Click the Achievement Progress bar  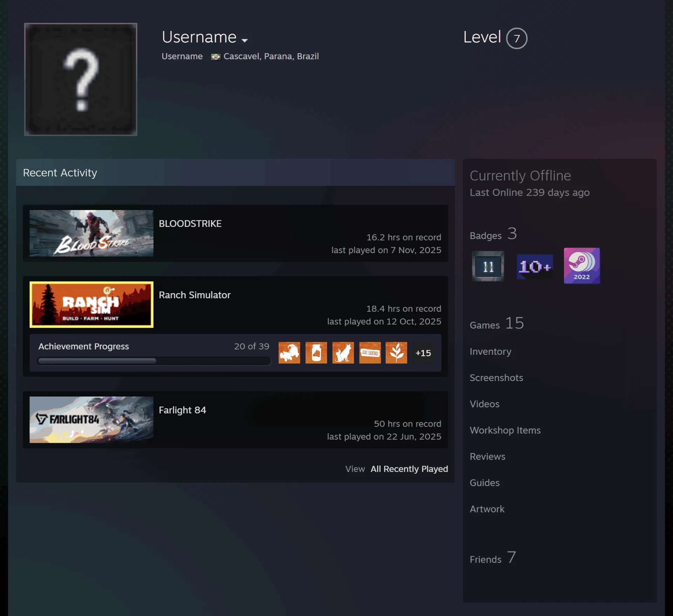pos(154,361)
